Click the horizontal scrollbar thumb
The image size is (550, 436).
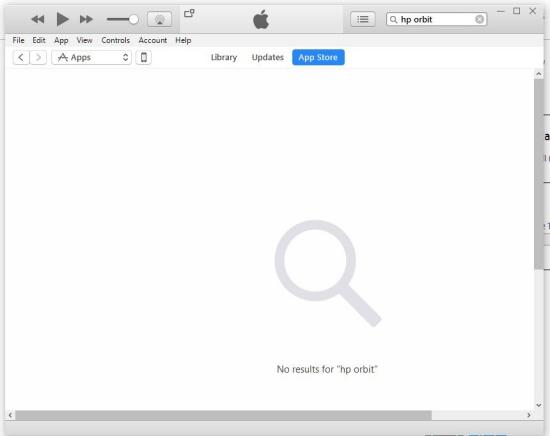click(x=223, y=415)
